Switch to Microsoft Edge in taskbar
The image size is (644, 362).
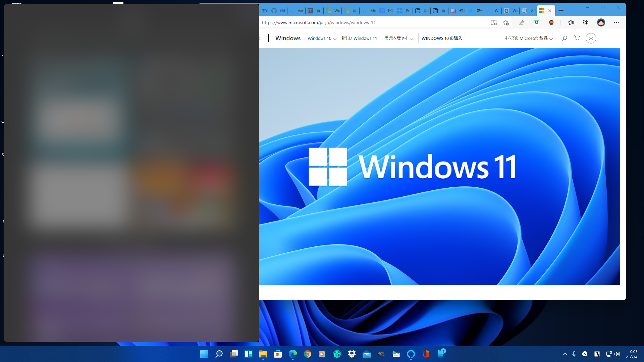pos(293,354)
